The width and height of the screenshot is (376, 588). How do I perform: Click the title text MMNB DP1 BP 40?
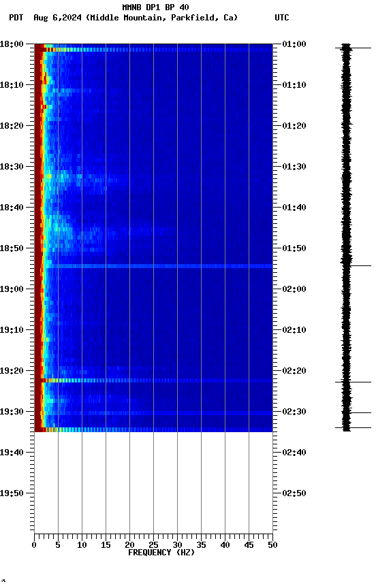pos(155,7)
